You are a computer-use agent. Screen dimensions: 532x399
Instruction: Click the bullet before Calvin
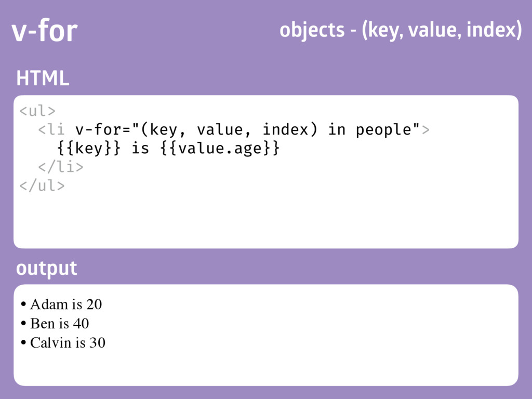pyautogui.click(x=23, y=342)
